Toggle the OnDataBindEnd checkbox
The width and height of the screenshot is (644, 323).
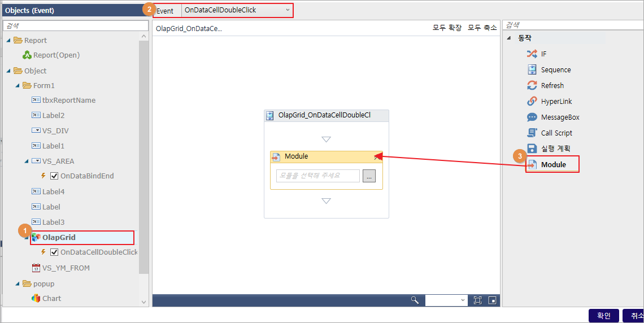[x=54, y=176]
